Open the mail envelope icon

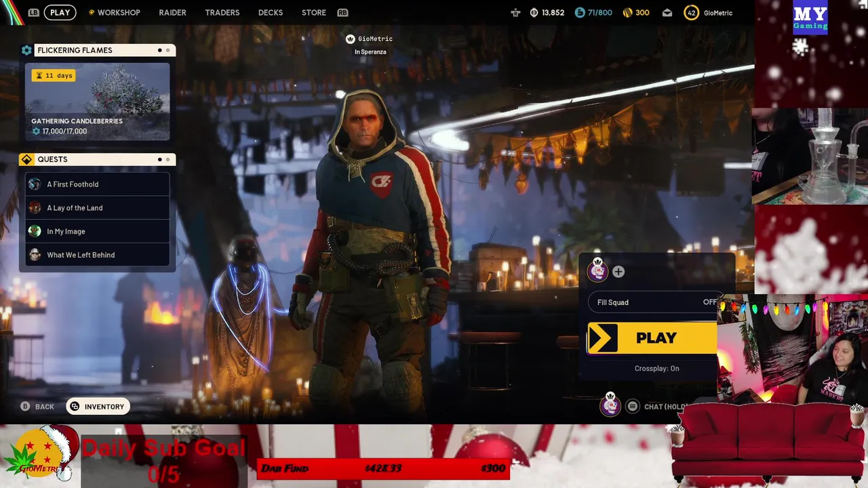(667, 12)
